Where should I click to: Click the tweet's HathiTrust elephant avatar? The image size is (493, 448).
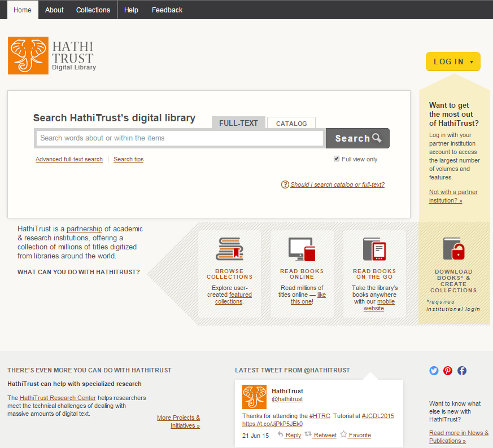254,397
